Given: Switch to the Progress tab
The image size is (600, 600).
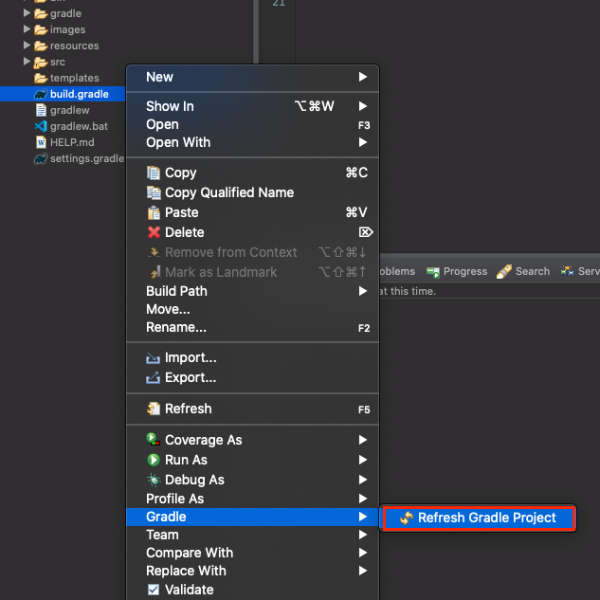Looking at the screenshot, I should pyautogui.click(x=457, y=271).
